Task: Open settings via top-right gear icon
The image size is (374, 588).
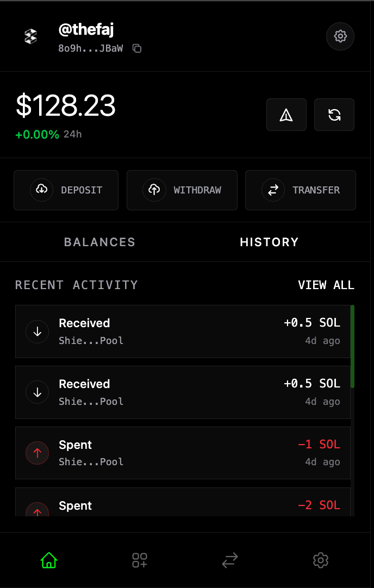Action: tap(340, 36)
